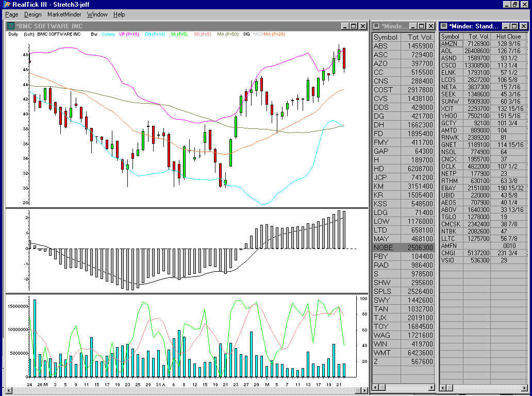Viewport: 532px width, 396px height.
Task: Select the EBAY symbol row
Action: (x=484, y=188)
